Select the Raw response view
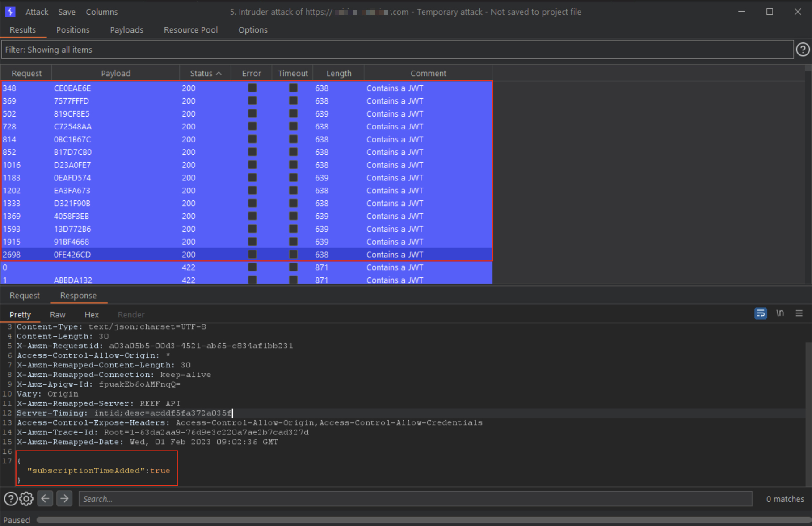This screenshot has height=526, width=812. tap(58, 315)
